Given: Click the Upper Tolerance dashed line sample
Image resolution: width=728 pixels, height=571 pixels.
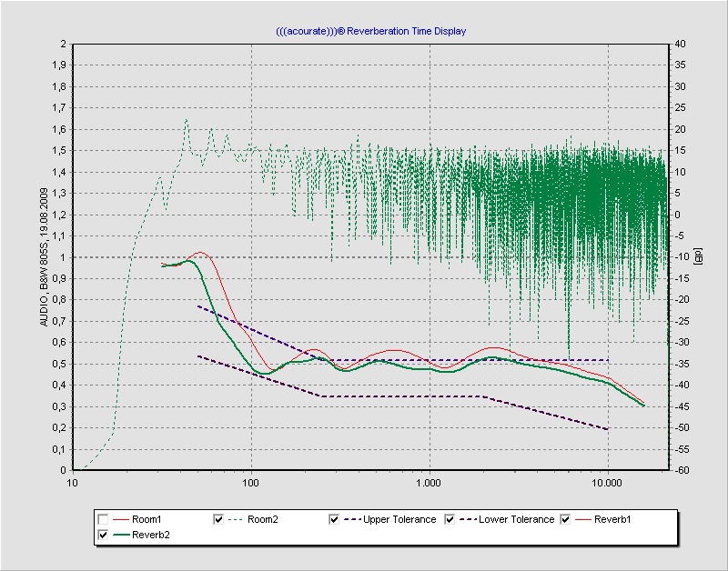Looking at the screenshot, I should click(x=351, y=519).
